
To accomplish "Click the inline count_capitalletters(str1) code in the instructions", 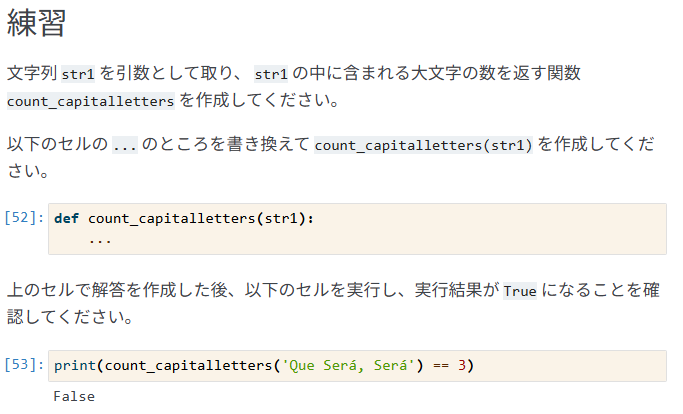I will 424,145.
